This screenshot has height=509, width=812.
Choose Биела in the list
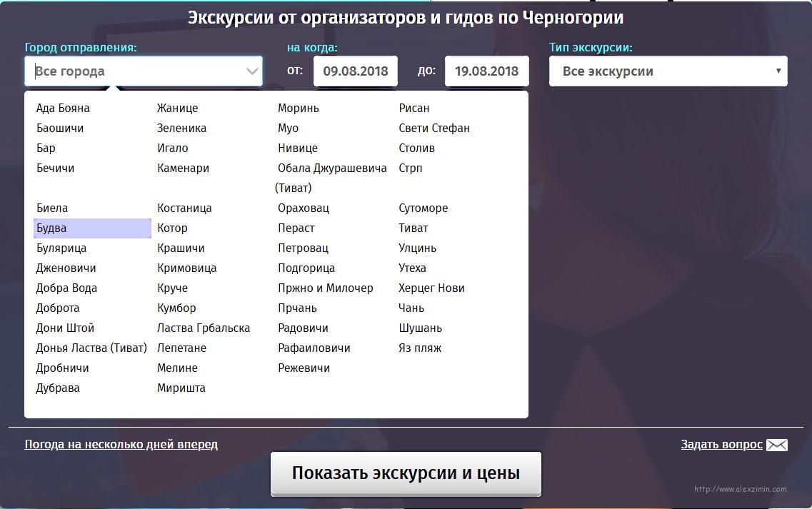[x=52, y=208]
